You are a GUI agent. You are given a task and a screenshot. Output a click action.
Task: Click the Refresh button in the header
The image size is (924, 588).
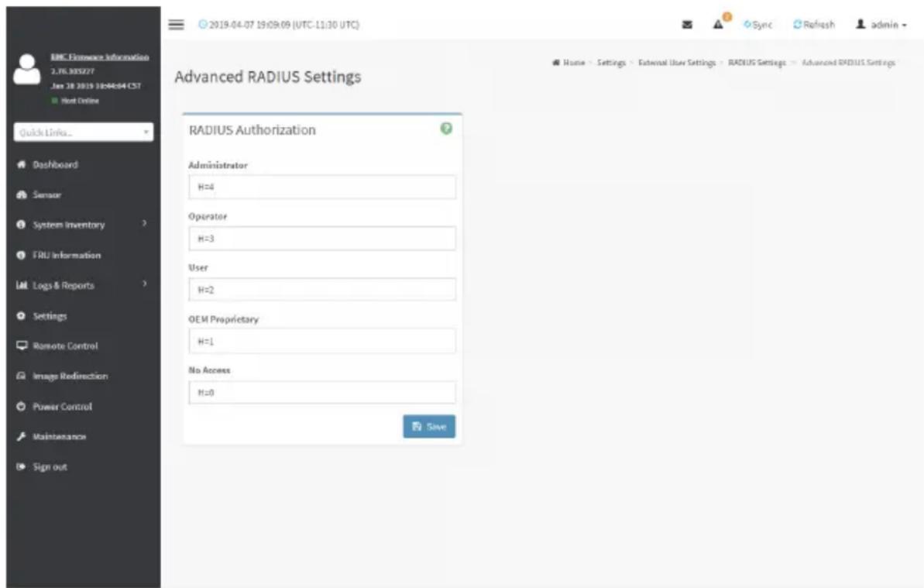814,24
